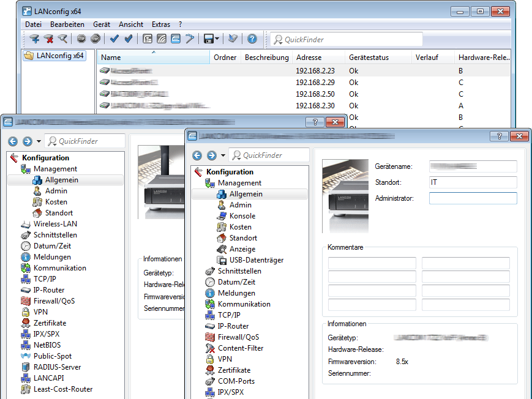This screenshot has width=532, height=399.
Task: Open Wireless-LAN in the left configuration tree
Action: click(x=55, y=224)
